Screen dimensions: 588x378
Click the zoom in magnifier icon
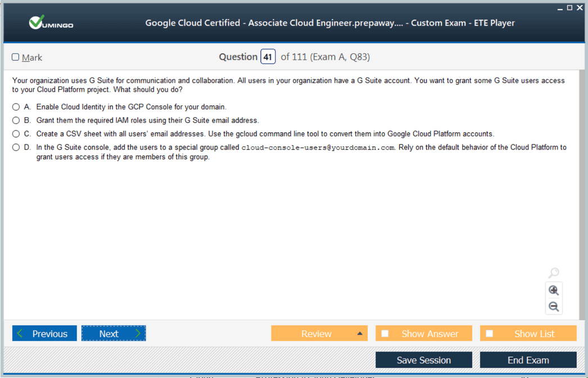[553, 290]
